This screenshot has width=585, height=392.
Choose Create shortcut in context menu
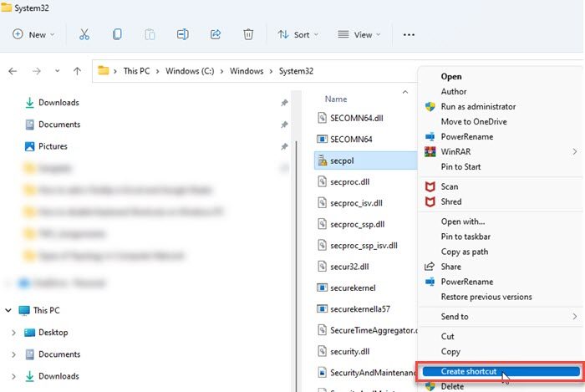(501, 371)
